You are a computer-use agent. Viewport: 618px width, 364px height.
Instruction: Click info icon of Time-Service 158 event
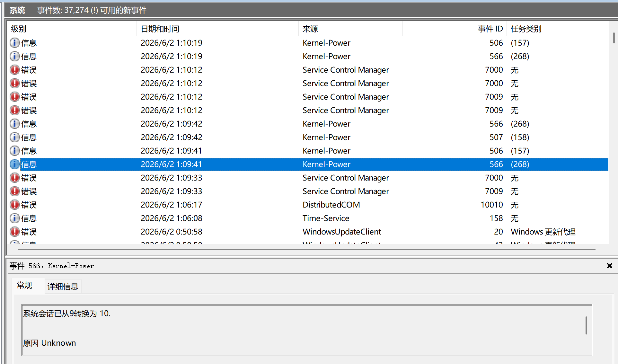pos(14,218)
